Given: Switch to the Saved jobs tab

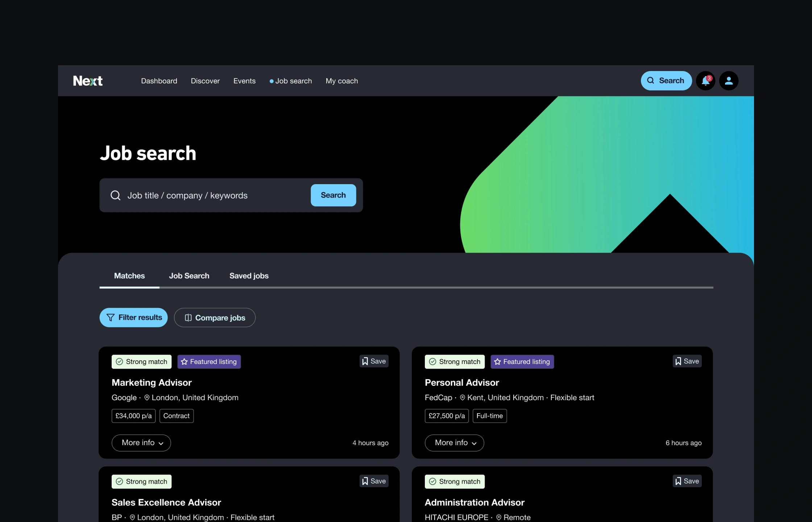Looking at the screenshot, I should [x=249, y=276].
